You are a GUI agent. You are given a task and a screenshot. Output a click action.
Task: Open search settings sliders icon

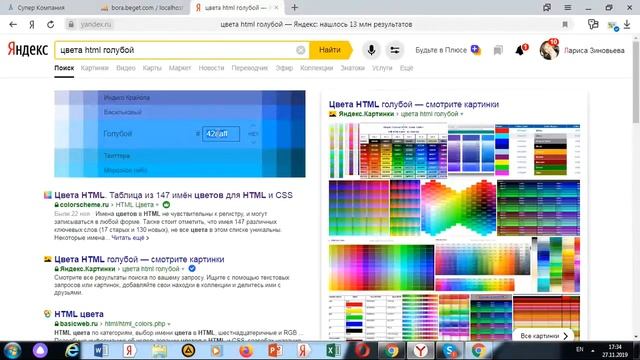coord(395,50)
